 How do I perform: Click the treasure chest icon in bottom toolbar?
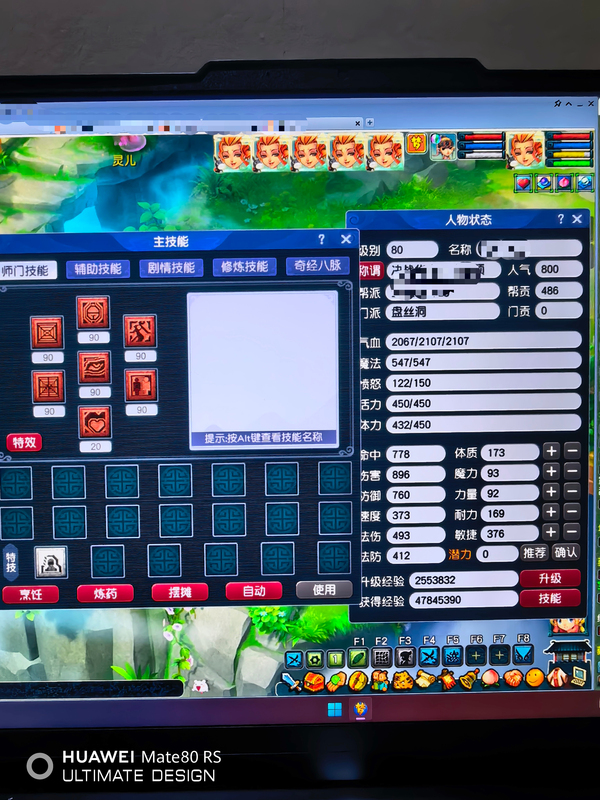312,681
